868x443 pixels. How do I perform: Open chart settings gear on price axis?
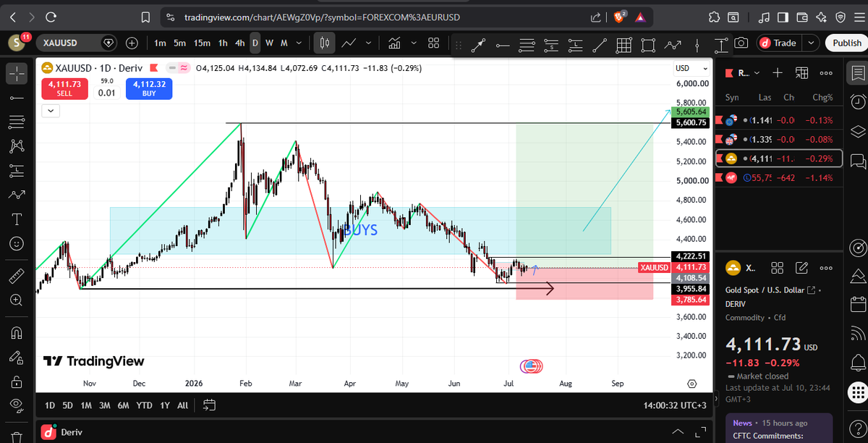[x=692, y=383]
